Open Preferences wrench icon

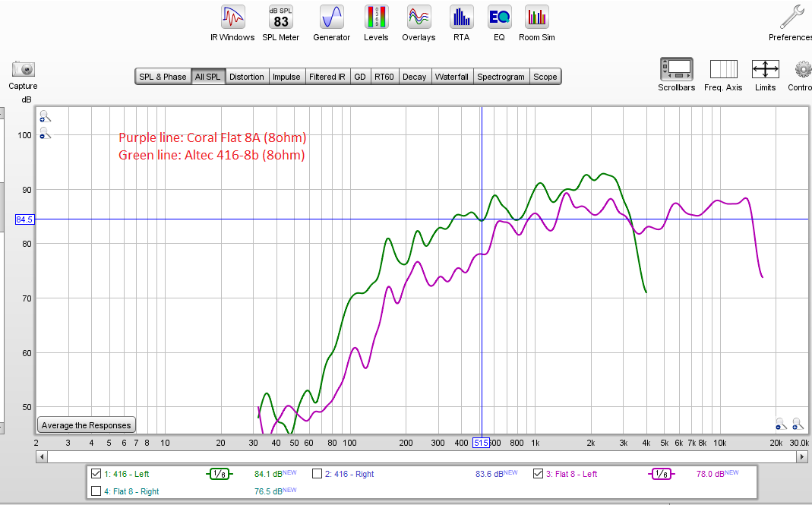pos(791,24)
